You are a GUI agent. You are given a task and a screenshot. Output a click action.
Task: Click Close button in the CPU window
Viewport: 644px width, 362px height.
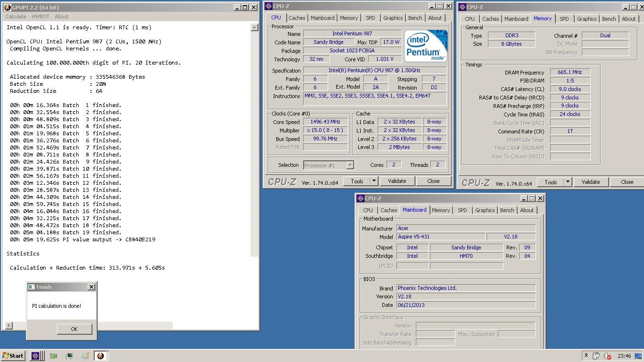coord(433,181)
